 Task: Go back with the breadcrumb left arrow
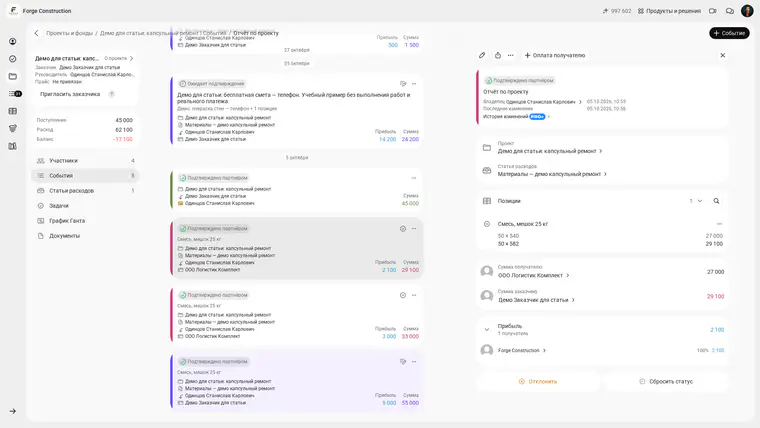[x=36, y=33]
